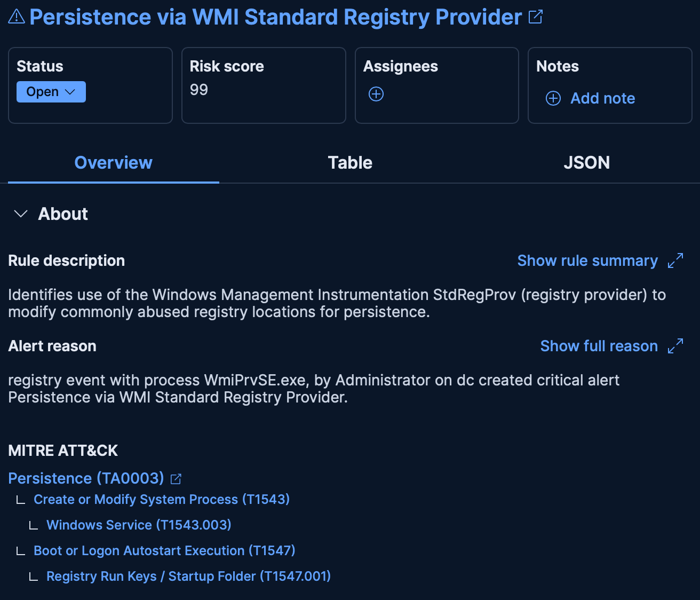This screenshot has height=600, width=700.
Task: Click the add assignee plus icon
Action: [376, 94]
